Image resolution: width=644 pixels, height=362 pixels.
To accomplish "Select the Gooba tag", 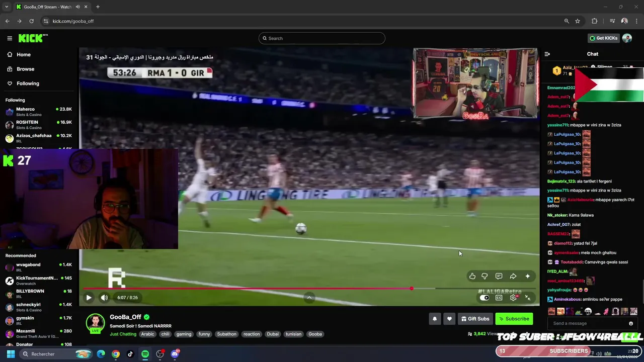I will (315, 334).
